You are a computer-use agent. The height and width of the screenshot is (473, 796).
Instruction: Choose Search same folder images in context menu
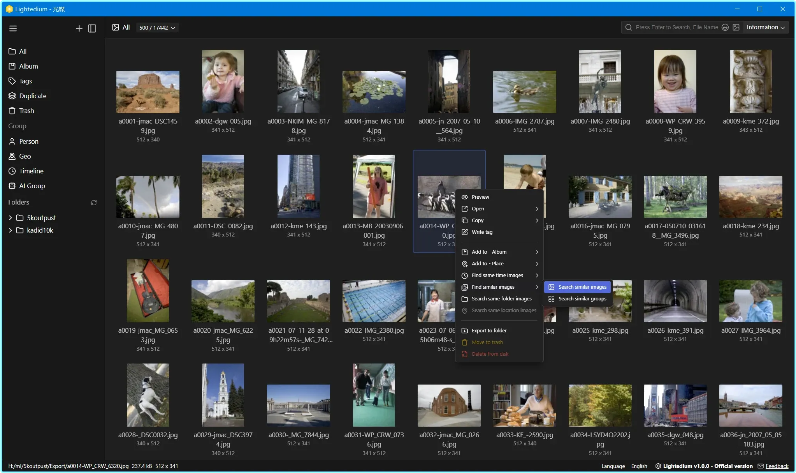[x=500, y=299]
